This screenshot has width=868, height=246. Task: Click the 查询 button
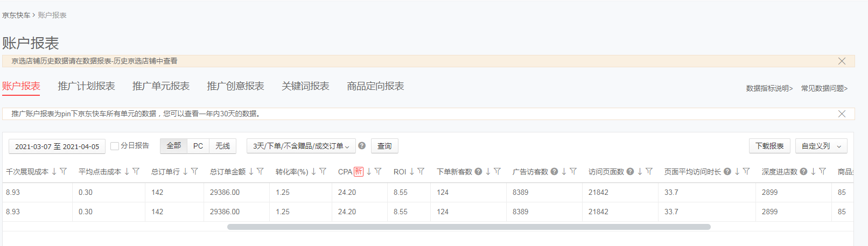click(x=384, y=146)
